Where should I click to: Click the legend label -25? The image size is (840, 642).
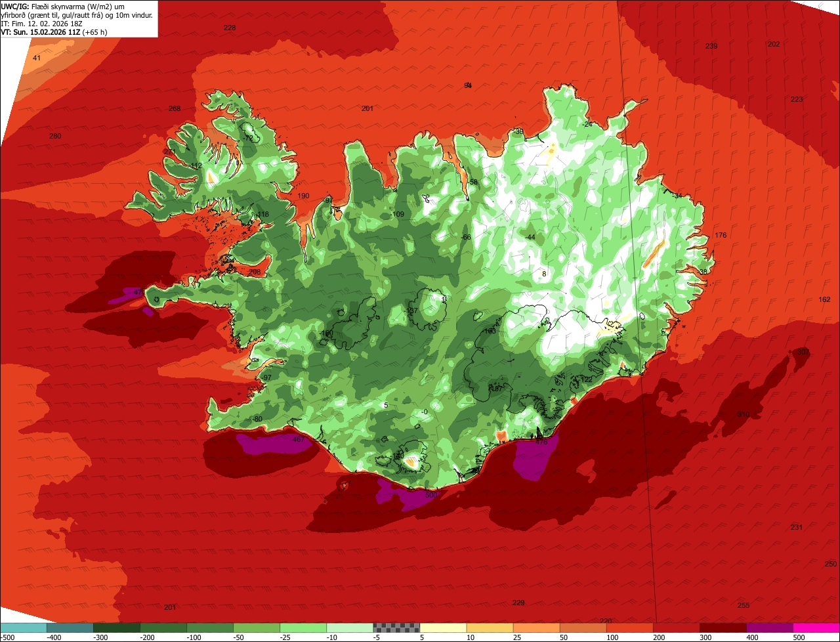pos(286,637)
